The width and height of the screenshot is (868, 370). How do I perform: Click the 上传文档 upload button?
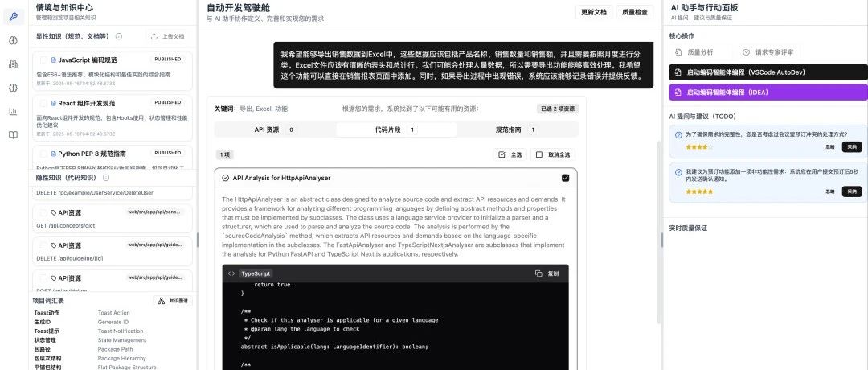pos(168,36)
